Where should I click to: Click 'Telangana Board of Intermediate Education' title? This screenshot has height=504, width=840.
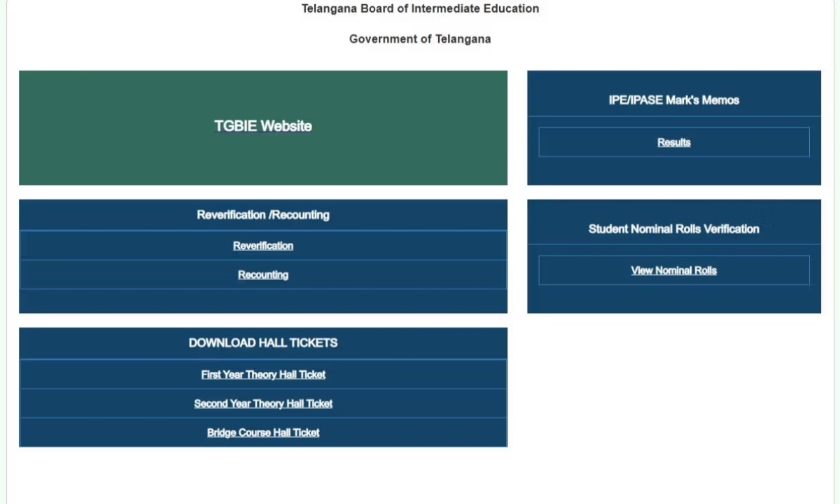tap(420, 8)
